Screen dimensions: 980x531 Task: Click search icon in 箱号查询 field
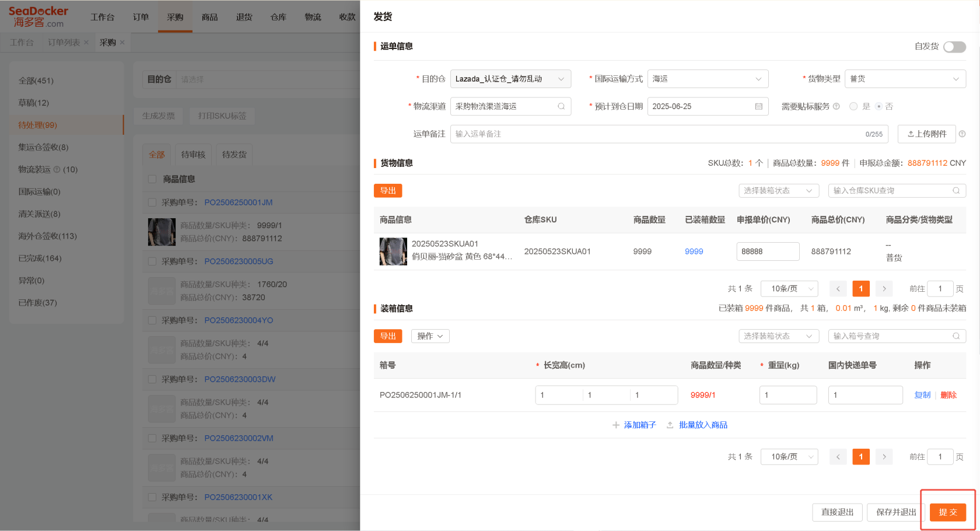coord(956,336)
